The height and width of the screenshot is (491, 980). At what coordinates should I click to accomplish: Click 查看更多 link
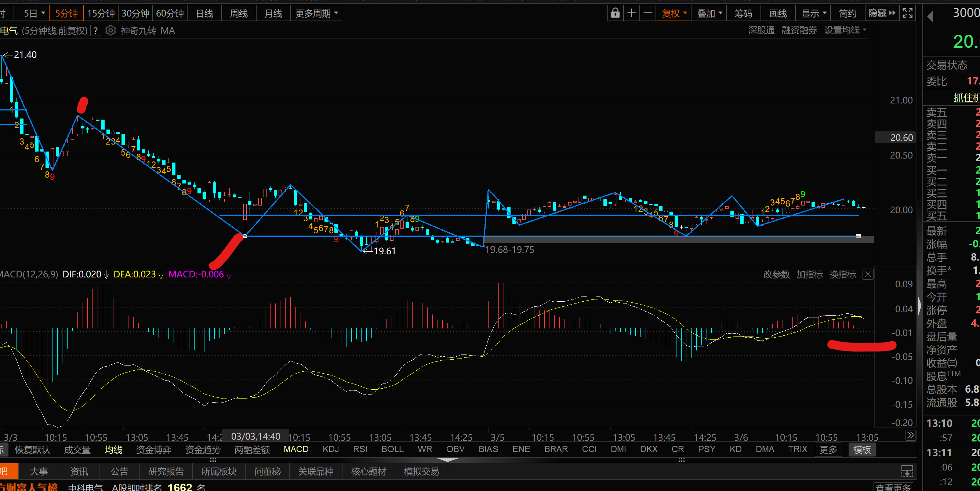tap(893, 487)
